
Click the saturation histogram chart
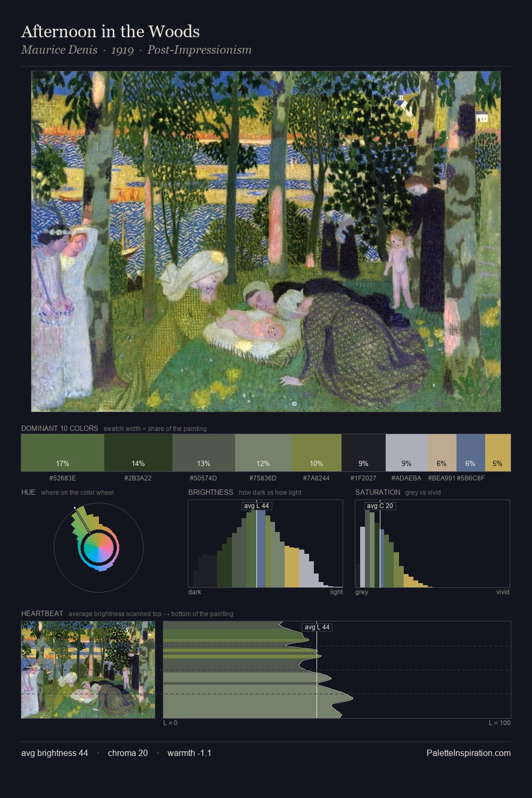(x=433, y=544)
